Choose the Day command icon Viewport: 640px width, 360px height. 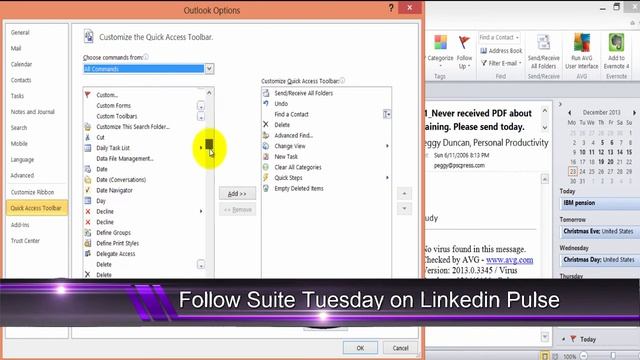(x=88, y=201)
